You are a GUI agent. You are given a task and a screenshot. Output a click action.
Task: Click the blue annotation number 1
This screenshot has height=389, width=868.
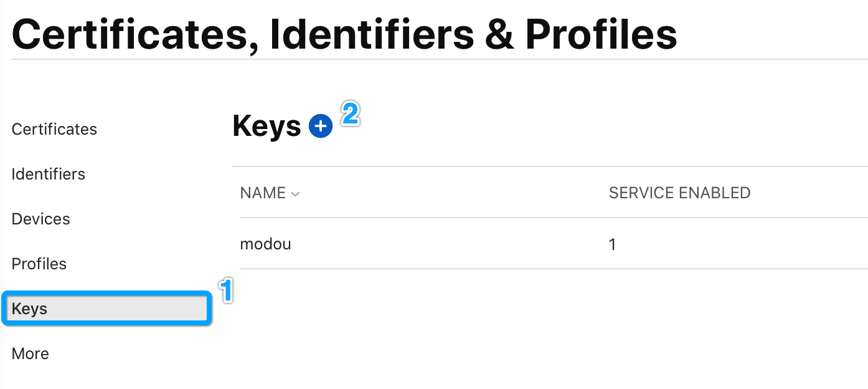(x=227, y=291)
